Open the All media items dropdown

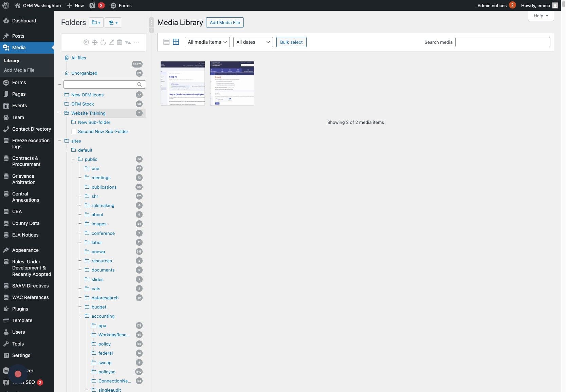[x=207, y=42]
